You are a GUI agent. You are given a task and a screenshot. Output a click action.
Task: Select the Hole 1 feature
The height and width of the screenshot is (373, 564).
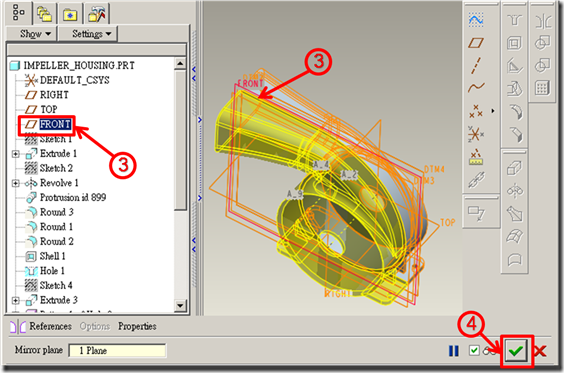[x=45, y=271]
